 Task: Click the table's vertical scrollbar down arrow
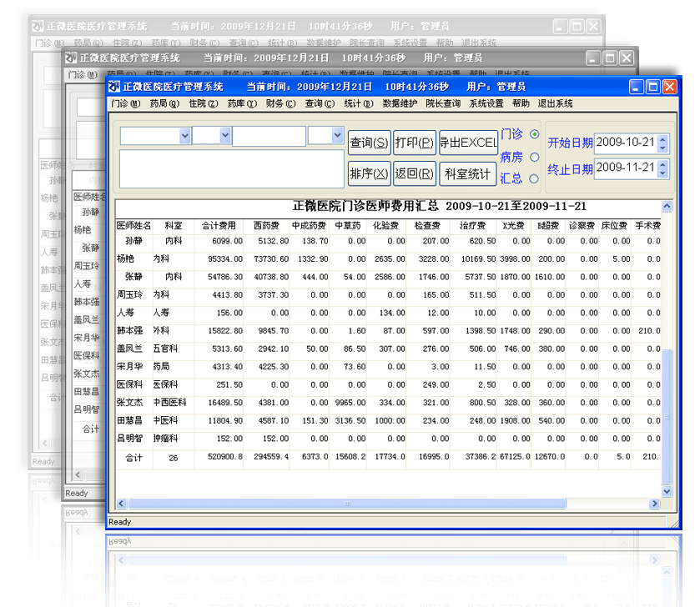coord(667,491)
